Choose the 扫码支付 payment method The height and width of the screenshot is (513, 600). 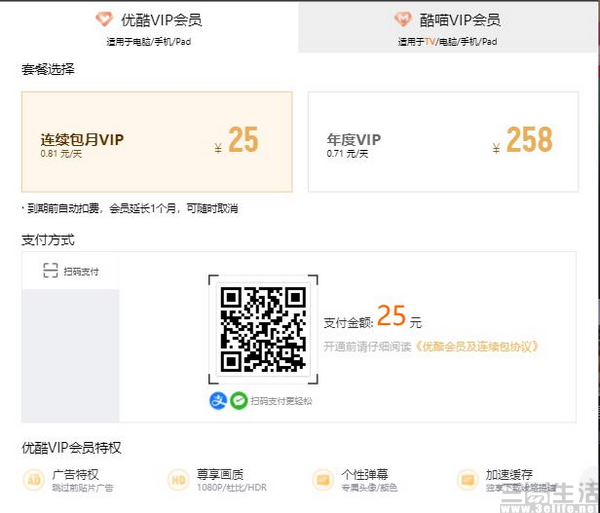pos(70,271)
